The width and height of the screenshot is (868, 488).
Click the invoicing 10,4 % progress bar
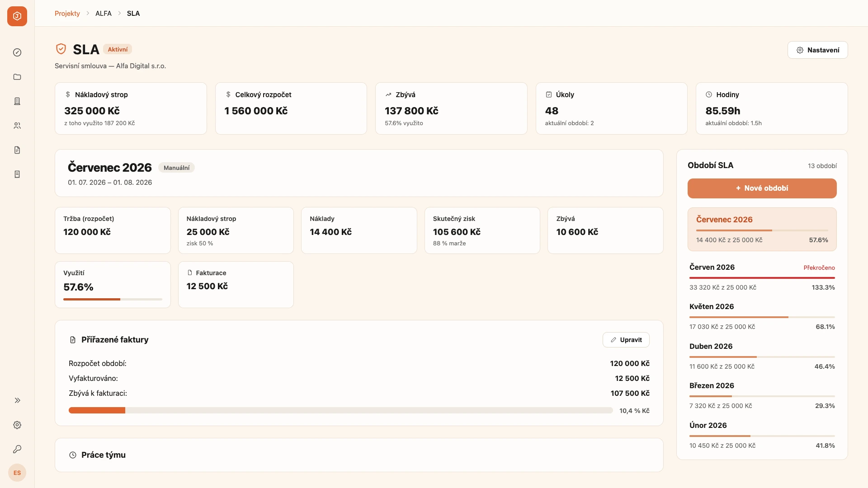click(340, 410)
